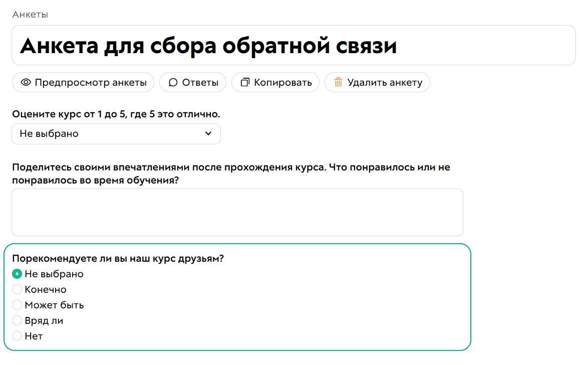Viewport: 588px width, 365px height.
Task: Click the chevron on the Не выбрано dropdown
Action: point(208,133)
